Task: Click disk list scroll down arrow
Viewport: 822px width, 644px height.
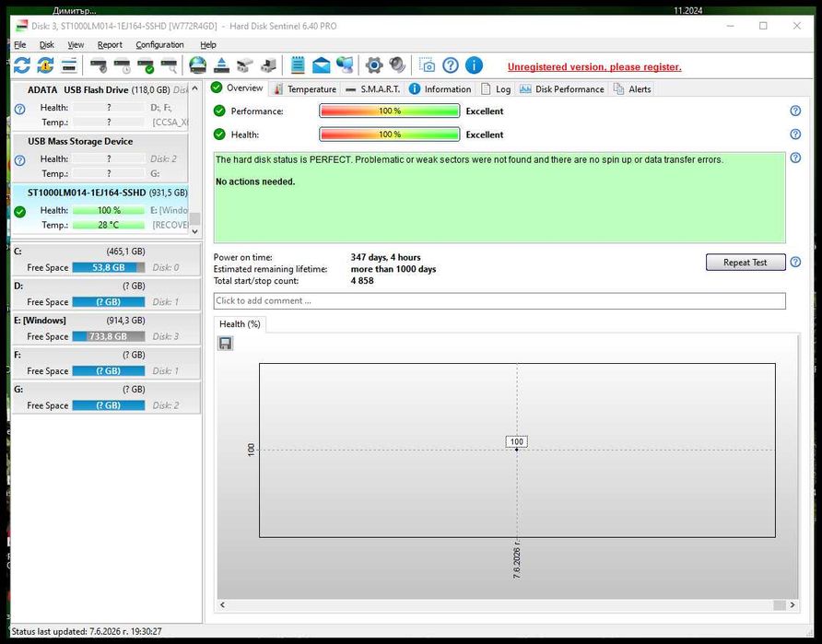Action: 194,231
